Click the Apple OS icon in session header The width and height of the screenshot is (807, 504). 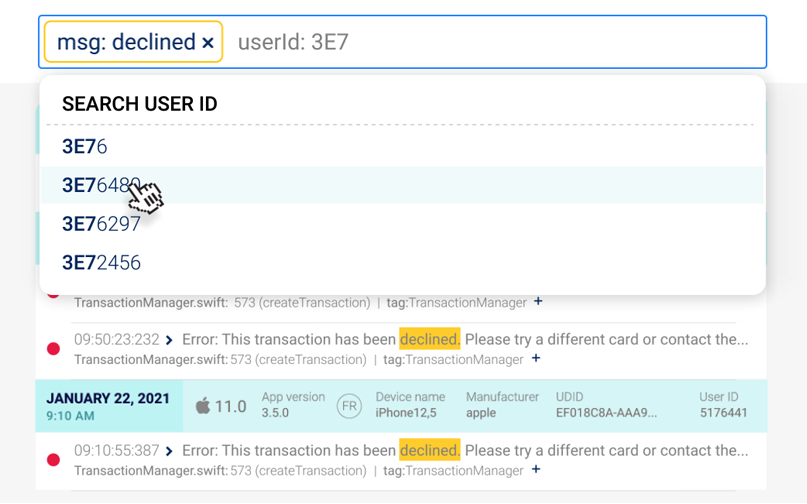click(203, 405)
